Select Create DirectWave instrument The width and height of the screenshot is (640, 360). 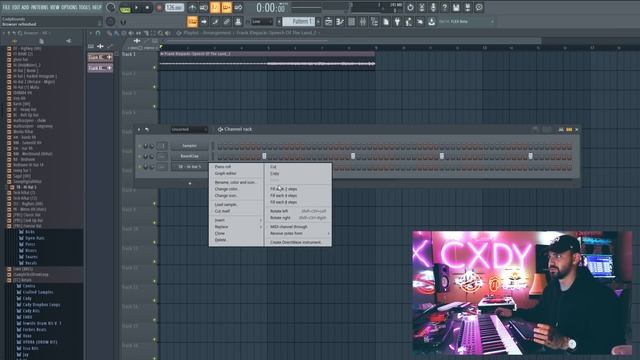296,242
